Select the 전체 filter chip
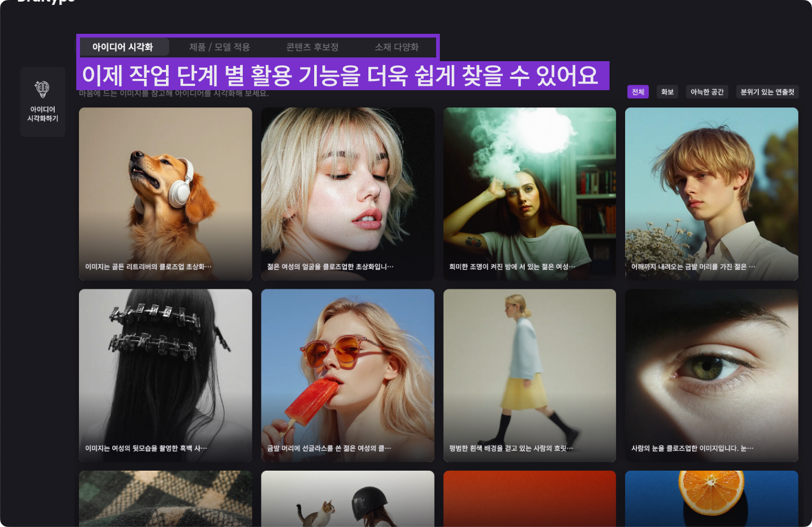812x527 pixels. (x=638, y=92)
